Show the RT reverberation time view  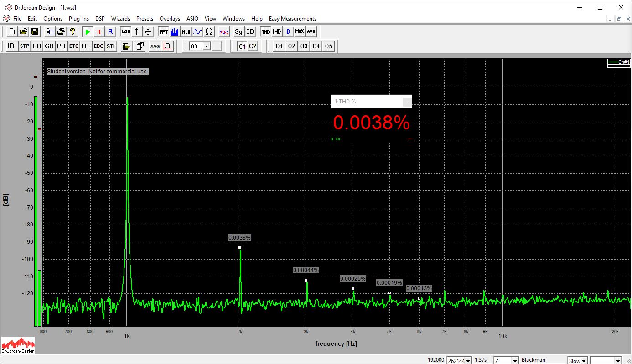click(x=86, y=46)
